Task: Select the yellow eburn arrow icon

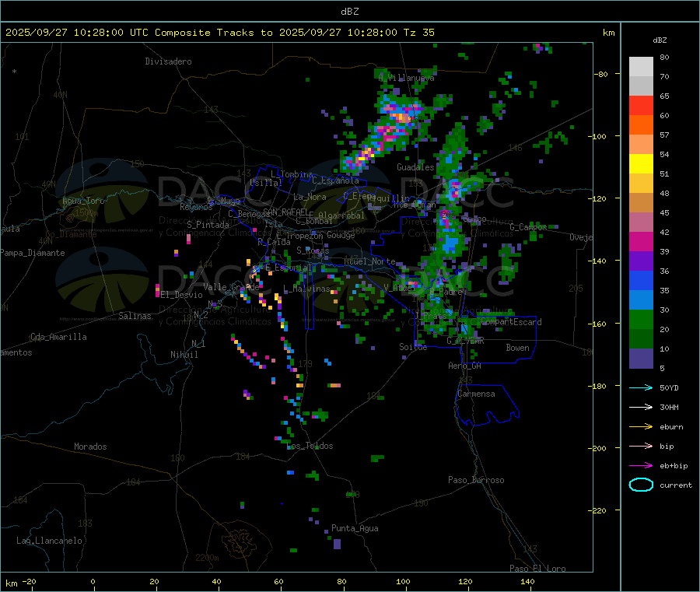Action: (641, 427)
